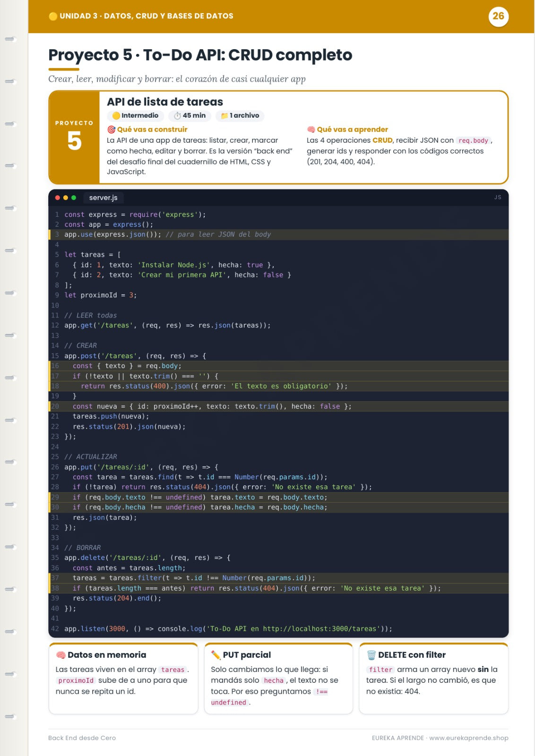Viewport: 535px width, 756px height.
Task: Click the www.eurekaprende.shop footer link
Action: 469,738
